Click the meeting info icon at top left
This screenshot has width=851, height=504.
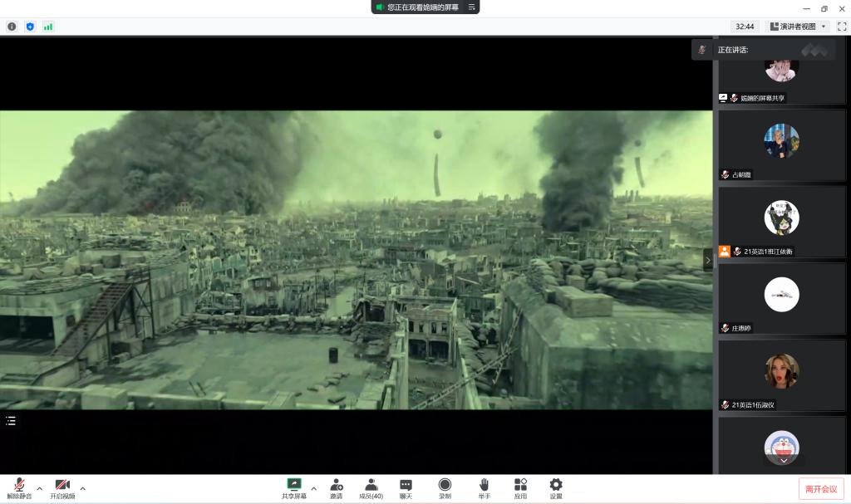pyautogui.click(x=12, y=27)
